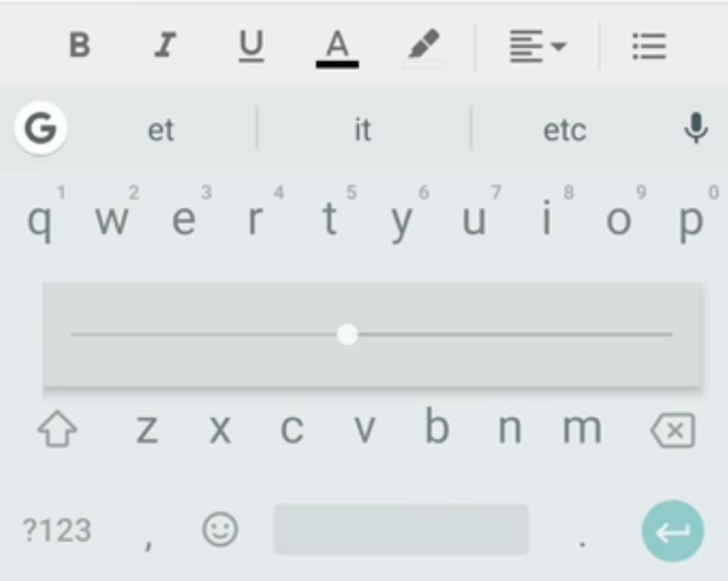This screenshot has height=581, width=728.
Task: Open Google search from keyboard
Action: (40, 128)
